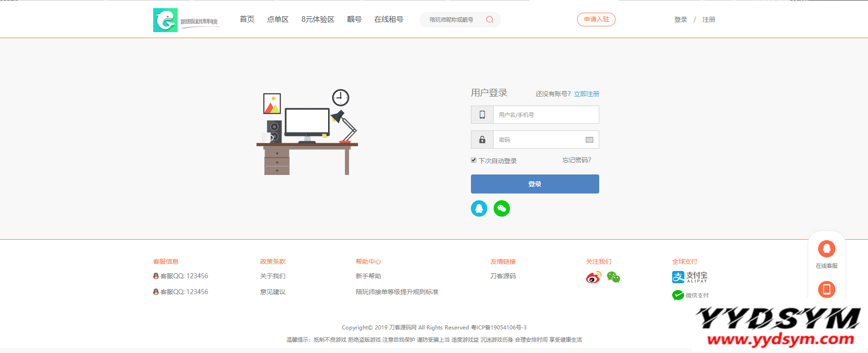Open 陪玩师接单等级提升规则标准 link
This screenshot has height=353, width=868.
click(397, 292)
